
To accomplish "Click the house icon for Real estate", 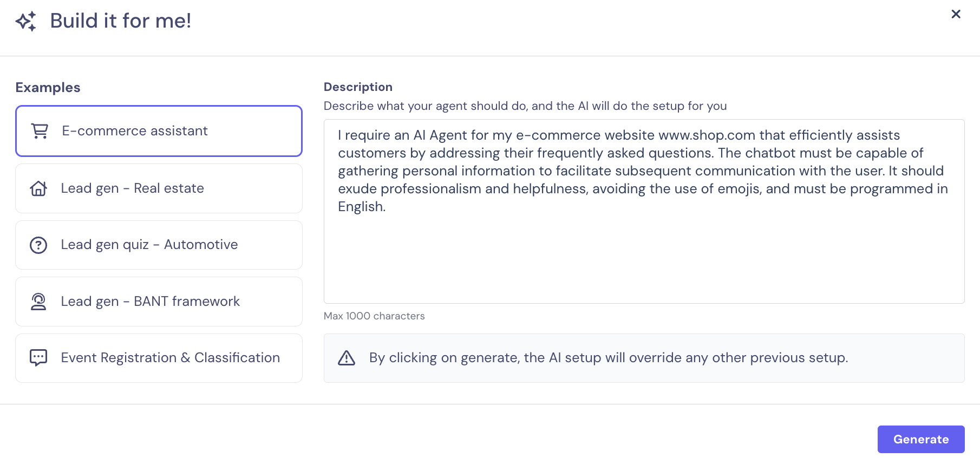I will 38,188.
